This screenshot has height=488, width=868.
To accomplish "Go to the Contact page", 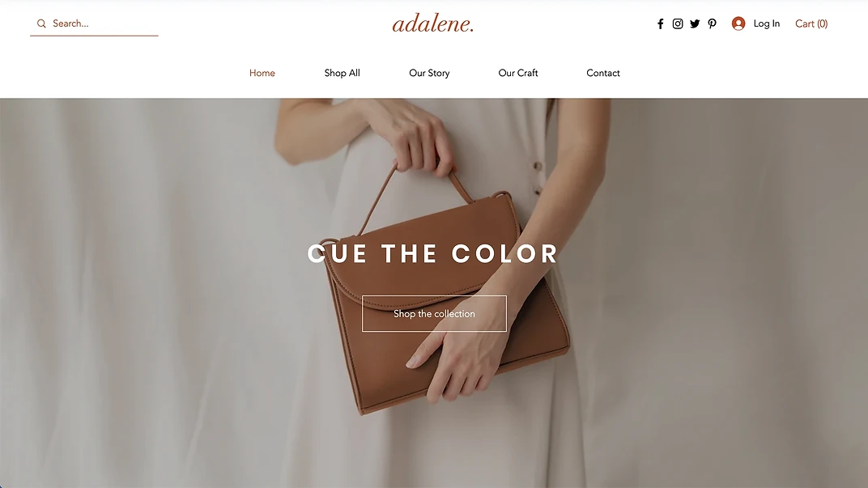I will pos(603,73).
